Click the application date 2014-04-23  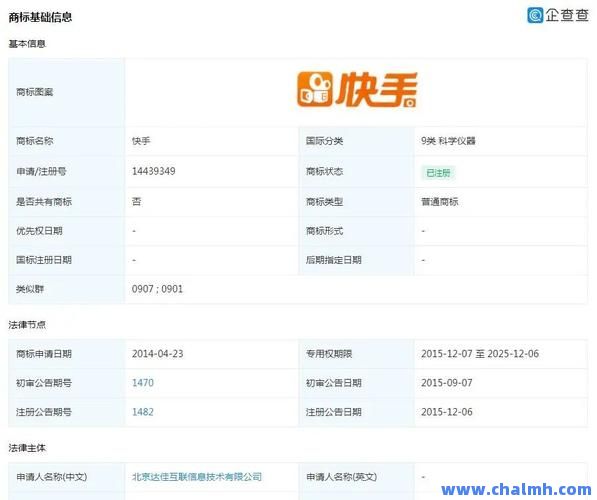[158, 354]
